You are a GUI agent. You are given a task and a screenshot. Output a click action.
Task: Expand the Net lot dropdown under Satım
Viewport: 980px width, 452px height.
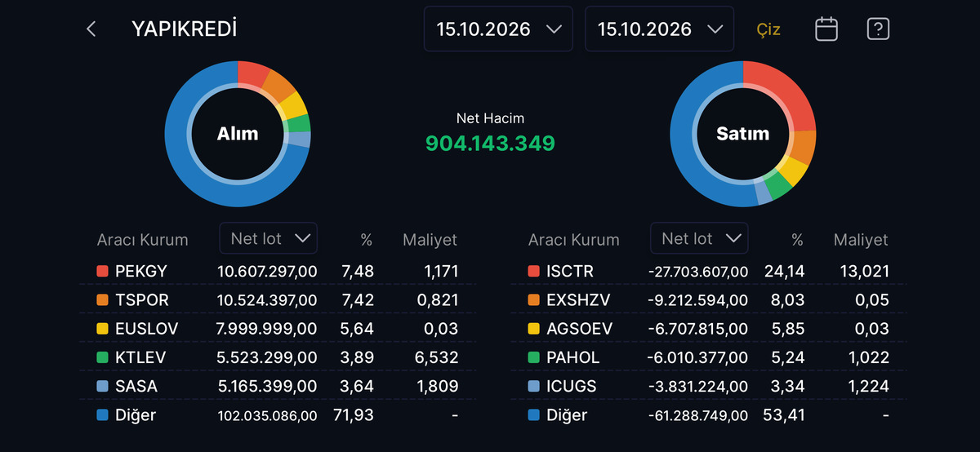coord(699,238)
